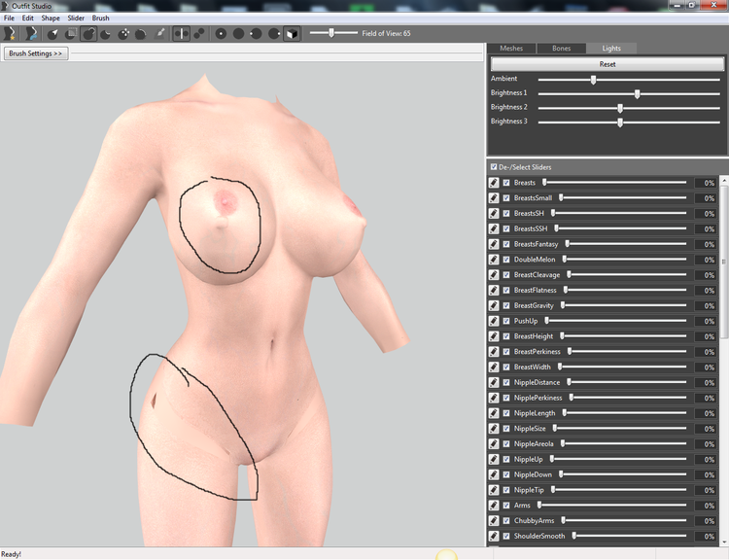Uncheck the BreastsSH slider checkbox
Image resolution: width=729 pixels, height=560 pixels.
(506, 214)
